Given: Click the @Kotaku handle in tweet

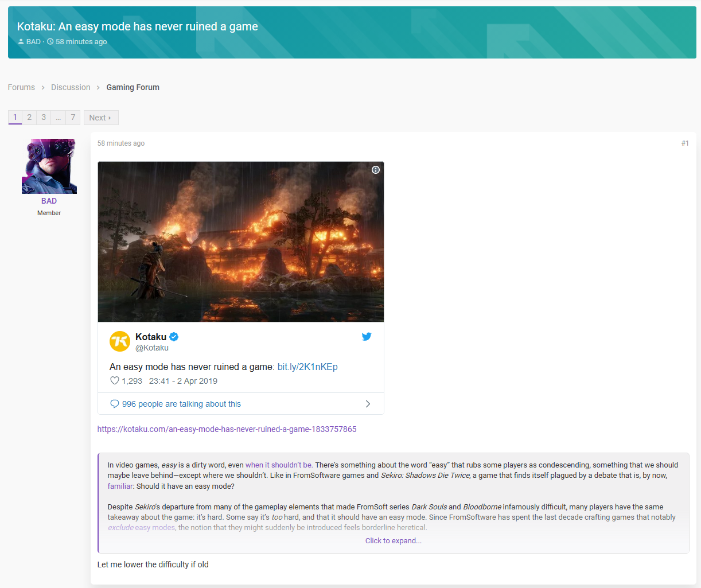Looking at the screenshot, I should tap(152, 348).
